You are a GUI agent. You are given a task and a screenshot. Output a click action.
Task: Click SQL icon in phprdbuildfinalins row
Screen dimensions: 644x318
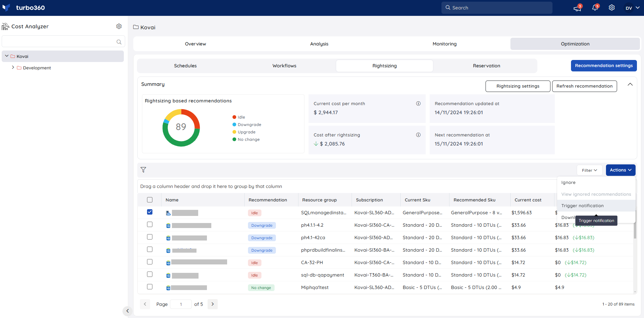[168, 250]
